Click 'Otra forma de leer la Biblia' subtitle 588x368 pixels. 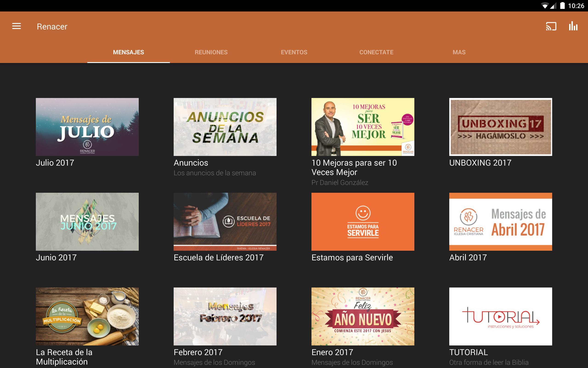point(489,362)
